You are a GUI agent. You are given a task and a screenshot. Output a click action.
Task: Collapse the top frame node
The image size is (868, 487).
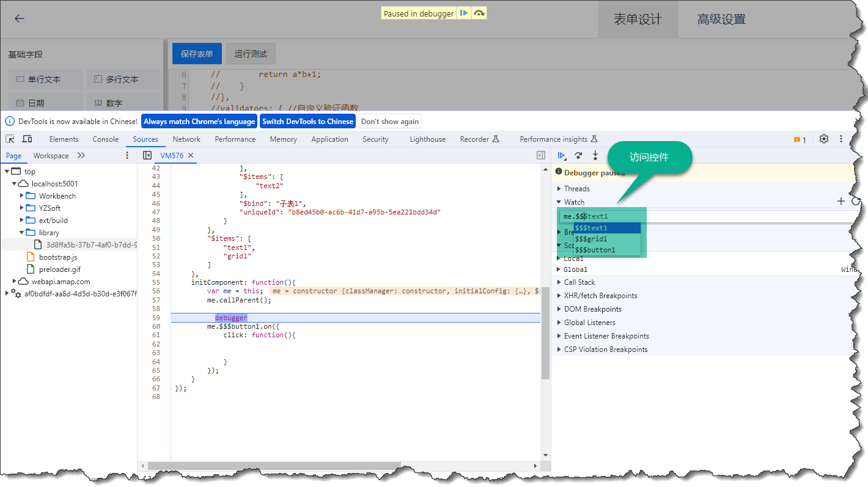click(x=7, y=172)
